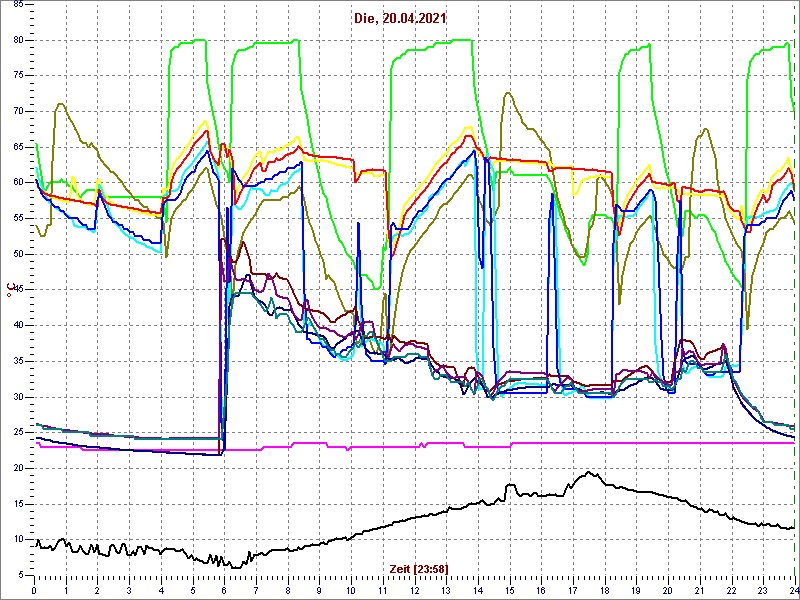This screenshot has width=800, height=600.
Task: Click hour 16 on the time axis
Action: (x=541, y=591)
